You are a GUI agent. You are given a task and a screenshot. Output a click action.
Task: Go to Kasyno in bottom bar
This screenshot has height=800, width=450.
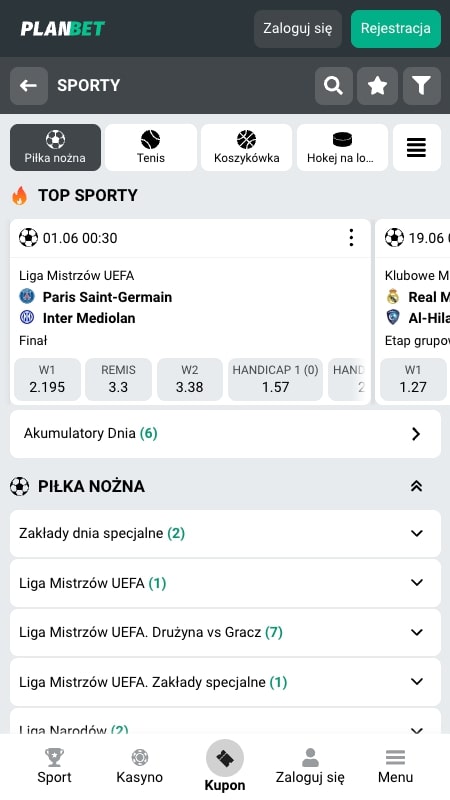[x=140, y=766]
